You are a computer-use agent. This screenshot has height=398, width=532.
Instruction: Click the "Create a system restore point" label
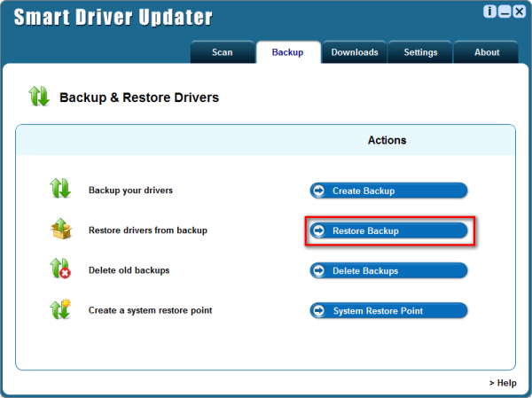click(150, 311)
